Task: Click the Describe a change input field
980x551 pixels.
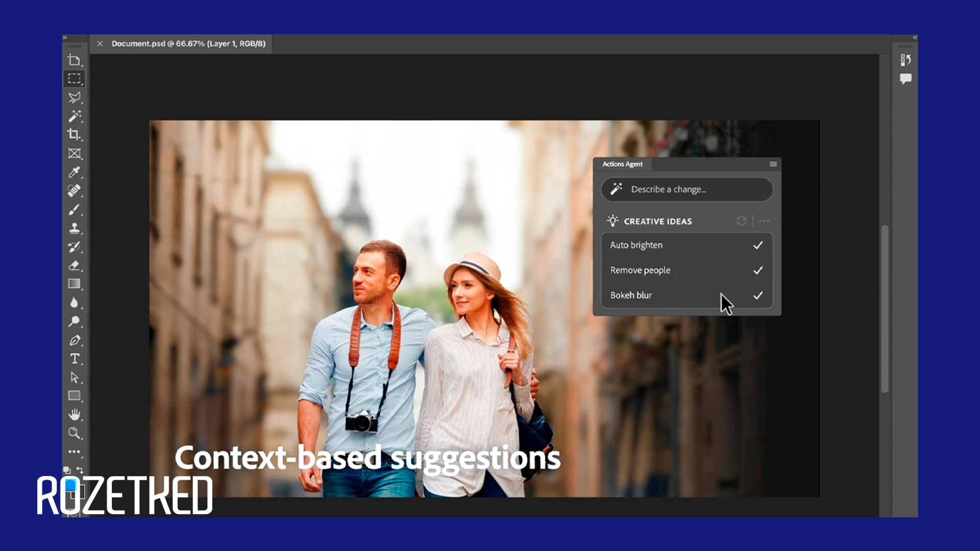Action: 687,189
